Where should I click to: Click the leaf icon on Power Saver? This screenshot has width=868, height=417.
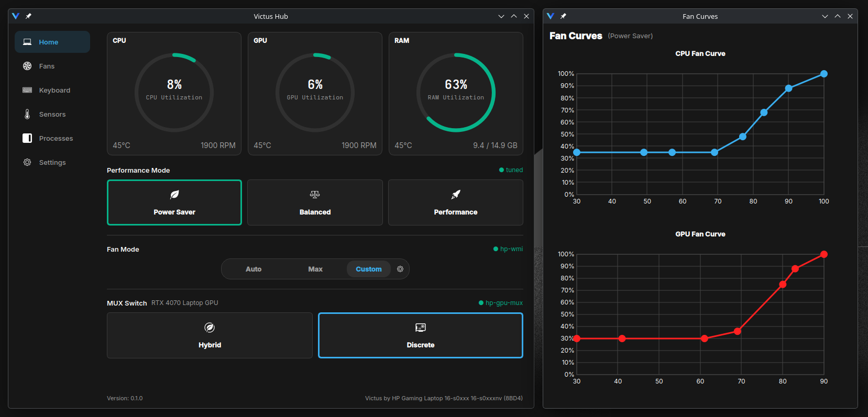pyautogui.click(x=174, y=195)
